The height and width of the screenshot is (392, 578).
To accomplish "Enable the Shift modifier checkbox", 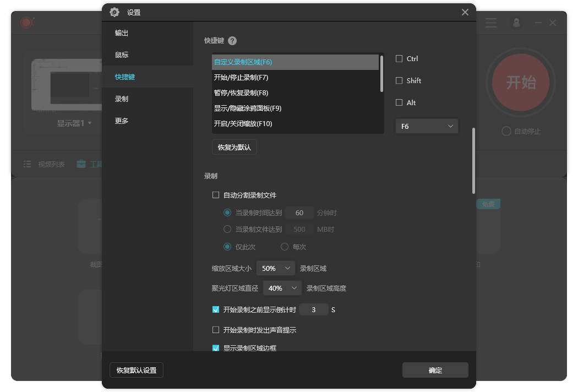I will tap(399, 80).
